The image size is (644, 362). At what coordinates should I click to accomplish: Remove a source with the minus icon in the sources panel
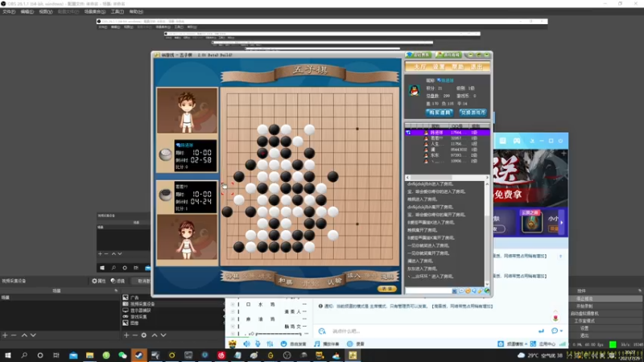(x=135, y=335)
